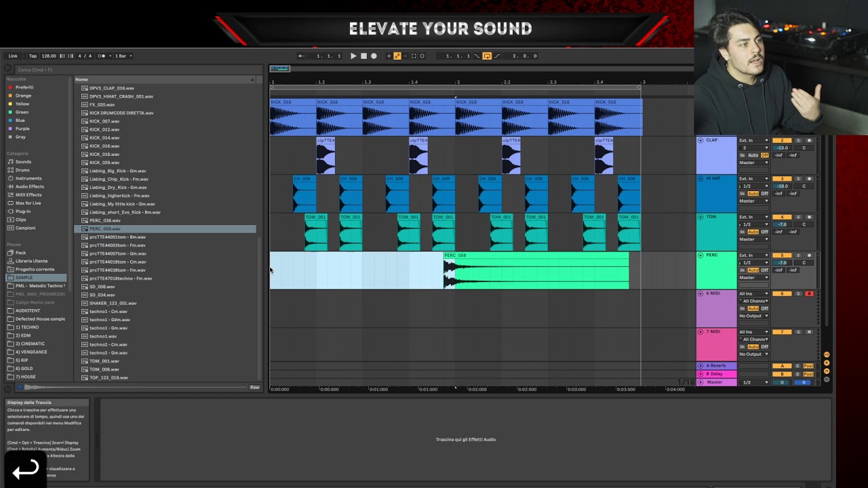This screenshot has width=868, height=488.
Task: Click the Raw preview button
Action: [254, 387]
